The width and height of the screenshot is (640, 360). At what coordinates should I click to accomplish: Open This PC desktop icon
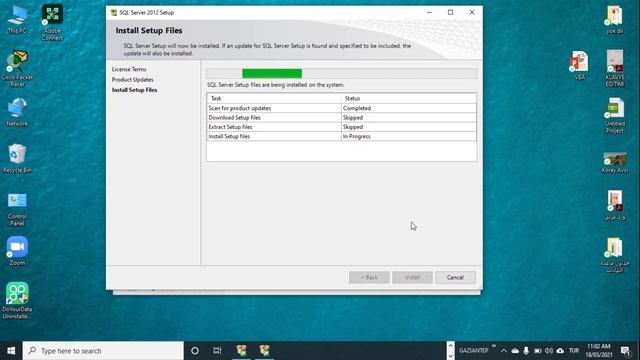pyautogui.click(x=17, y=20)
